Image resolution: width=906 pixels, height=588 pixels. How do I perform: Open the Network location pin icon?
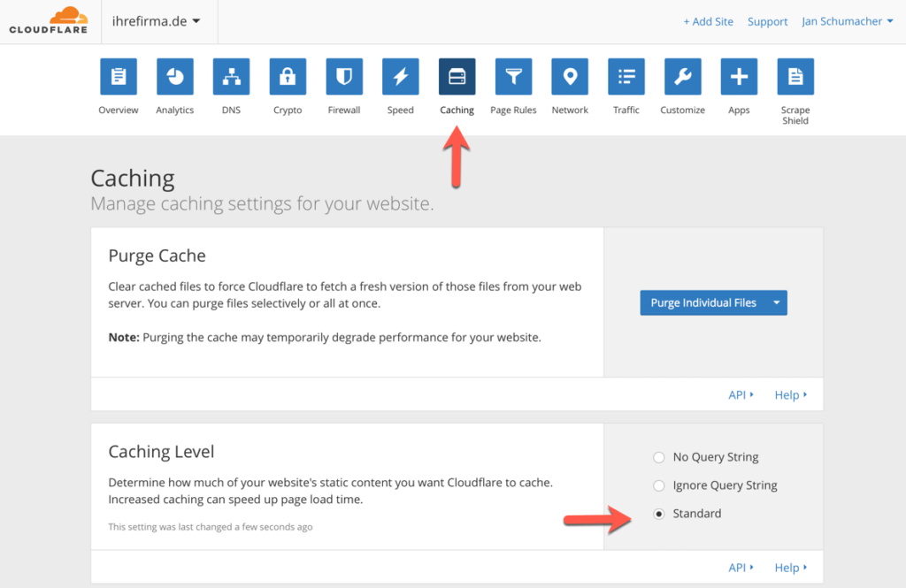570,77
